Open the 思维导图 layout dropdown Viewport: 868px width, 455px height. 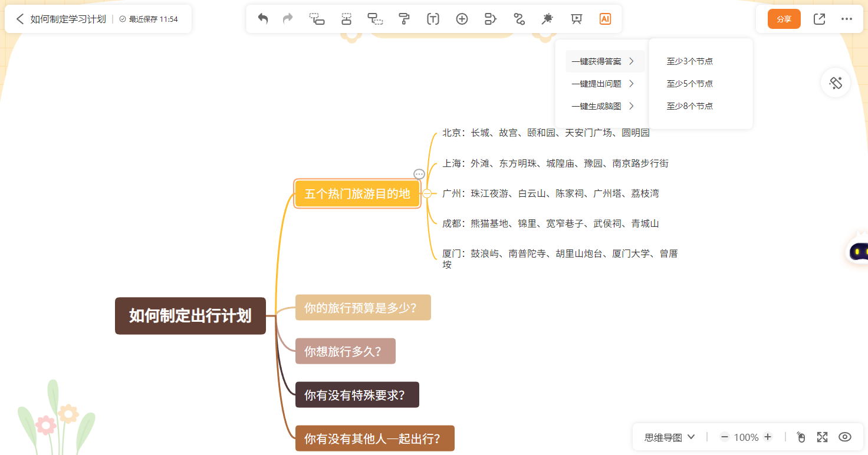click(x=669, y=437)
